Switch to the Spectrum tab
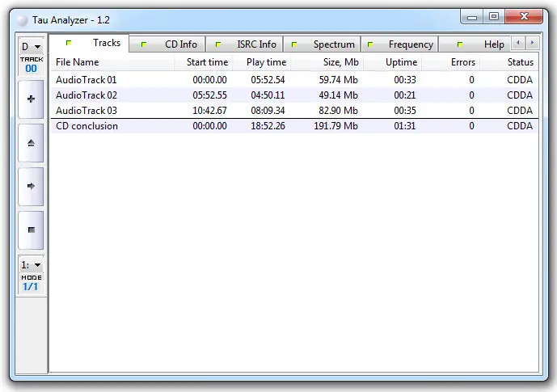Screen dimensions: 557x392 point(322,44)
